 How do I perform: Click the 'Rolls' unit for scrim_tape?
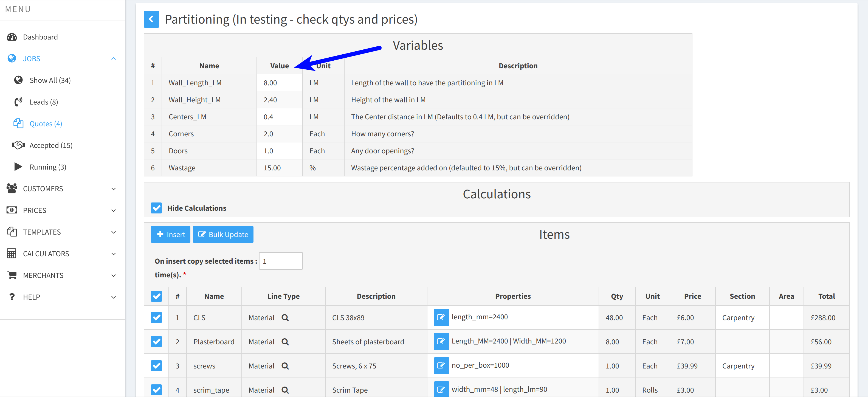[x=650, y=390]
